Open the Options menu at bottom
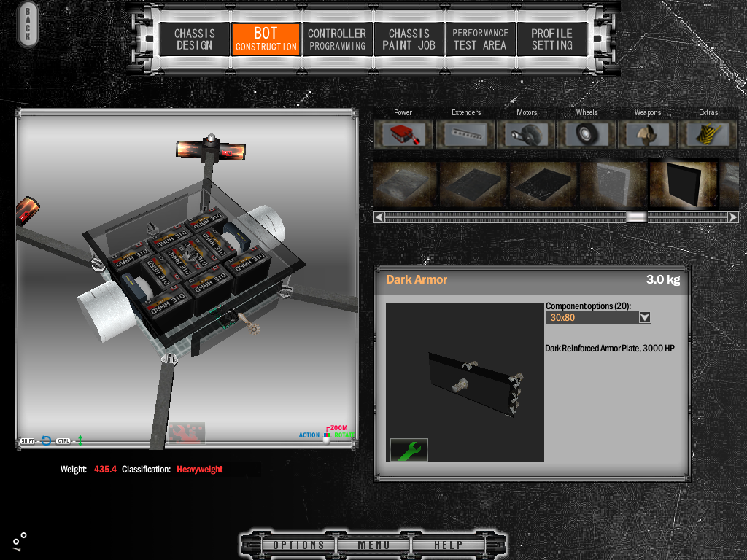 point(298,545)
